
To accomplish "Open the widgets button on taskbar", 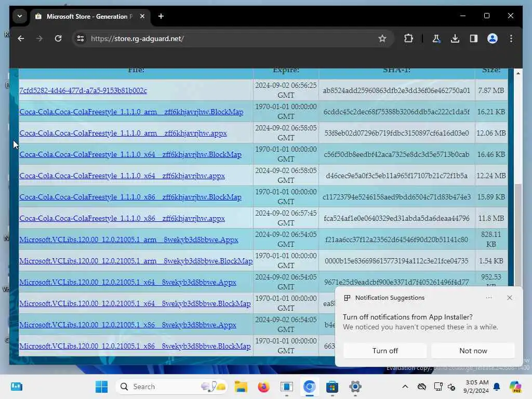I will [16, 387].
